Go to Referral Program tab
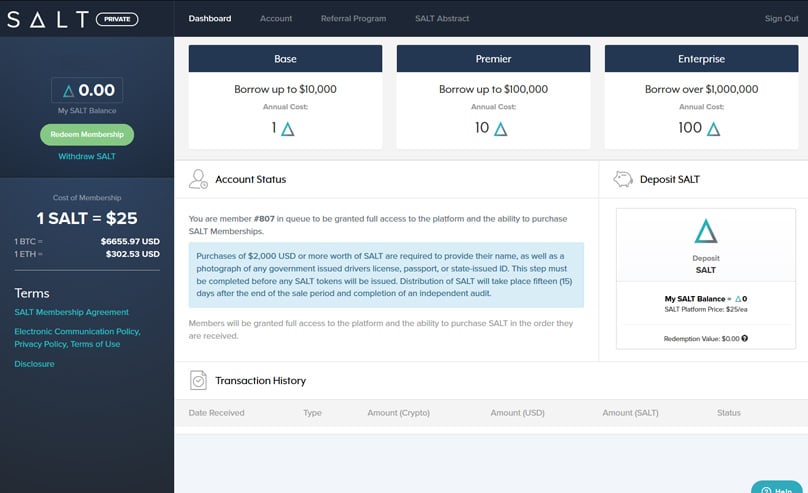The width and height of the screenshot is (808, 493). click(x=354, y=19)
